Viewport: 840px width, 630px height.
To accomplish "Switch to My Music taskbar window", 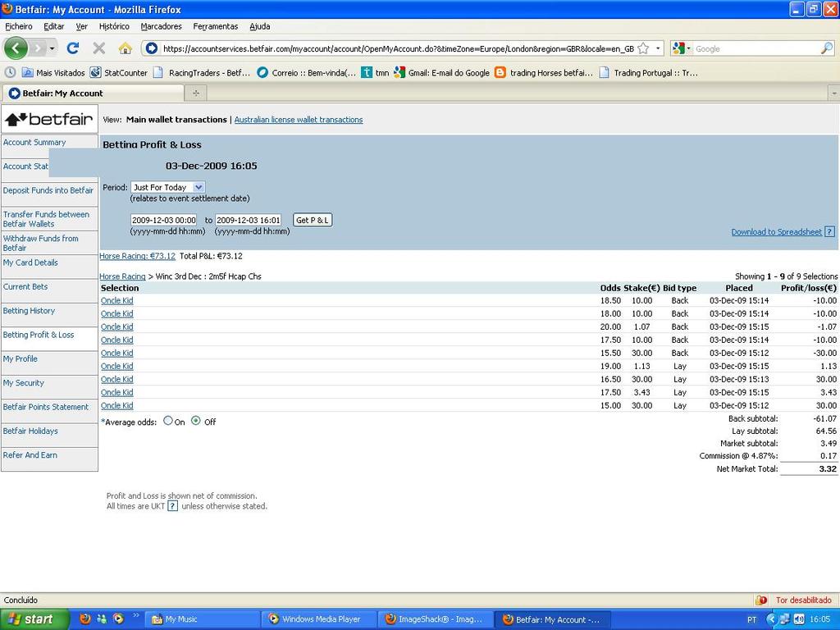I will (x=202, y=619).
